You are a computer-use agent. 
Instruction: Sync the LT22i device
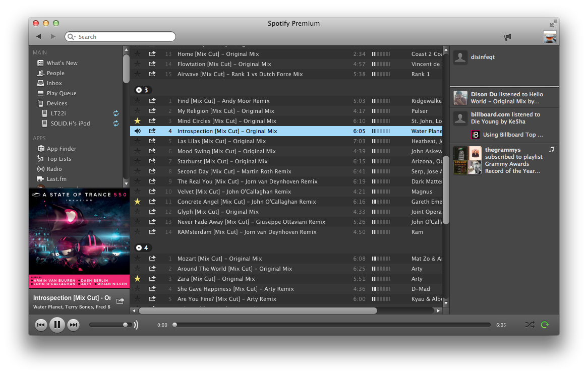pyautogui.click(x=116, y=113)
